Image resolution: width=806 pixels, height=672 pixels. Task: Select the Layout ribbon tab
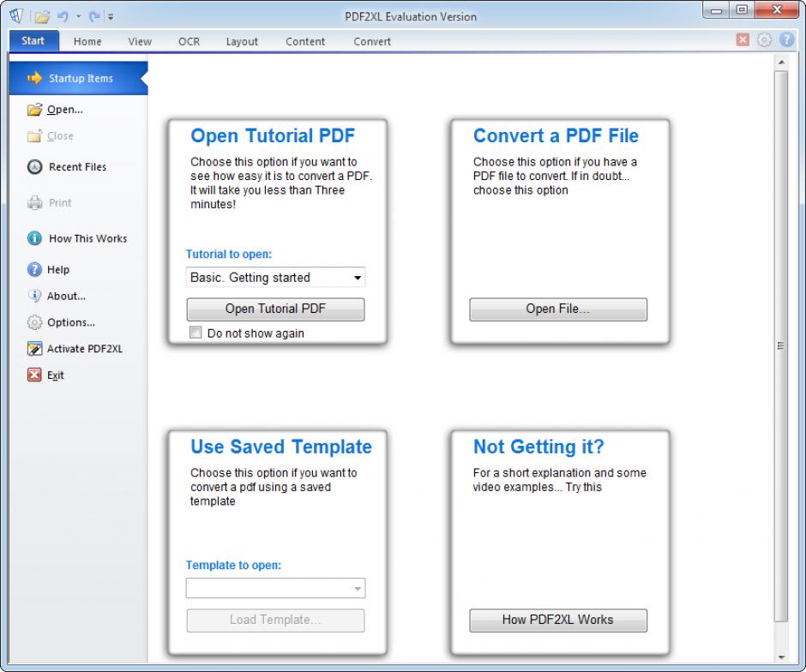click(243, 41)
